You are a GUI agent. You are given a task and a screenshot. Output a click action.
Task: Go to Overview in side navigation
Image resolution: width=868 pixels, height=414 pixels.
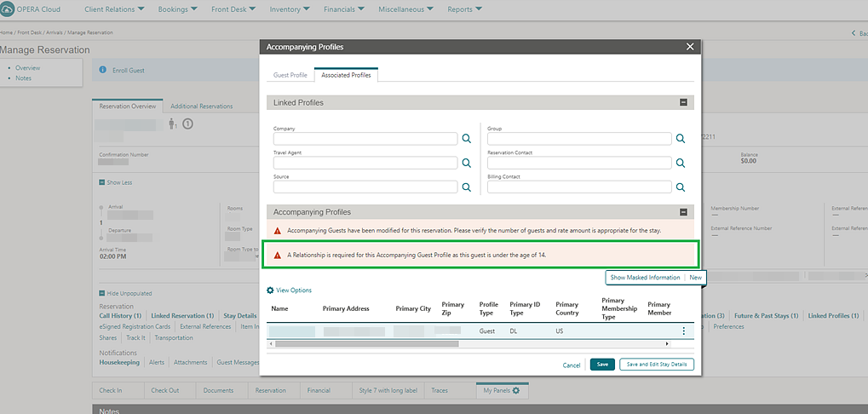pyautogui.click(x=27, y=68)
